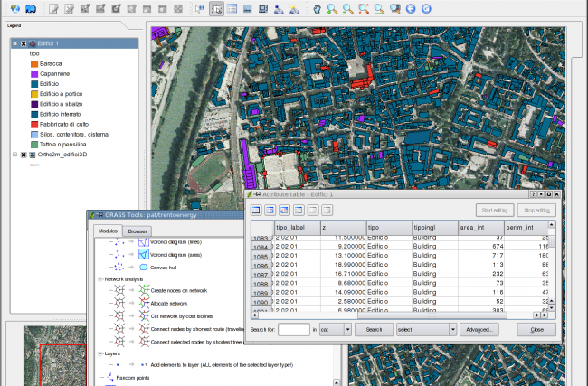
Task: Select row header 1087 in the attribute table
Action: [261, 274]
